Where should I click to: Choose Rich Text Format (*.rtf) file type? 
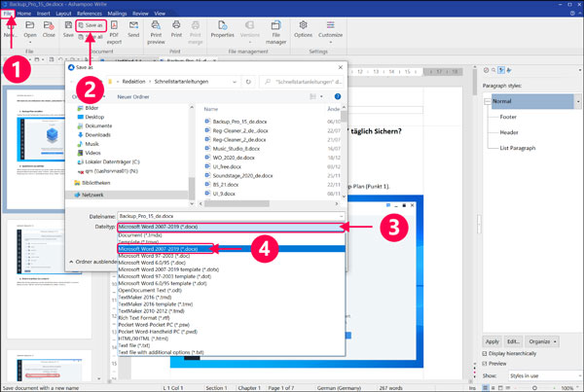point(148,297)
